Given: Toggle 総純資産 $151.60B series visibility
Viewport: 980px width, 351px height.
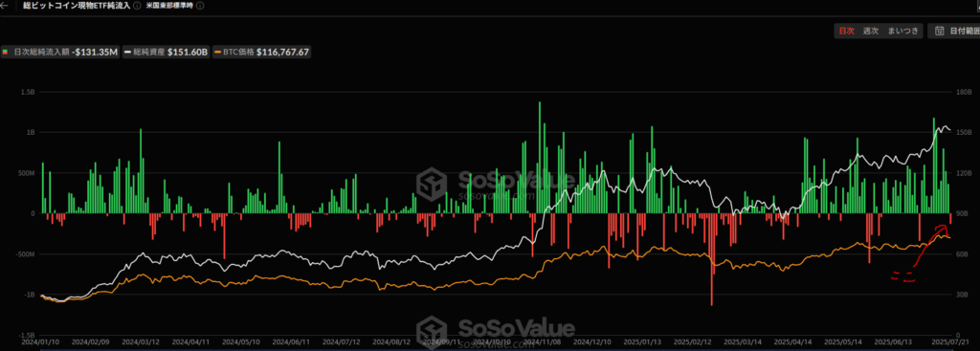Looking at the screenshot, I should tap(167, 53).
